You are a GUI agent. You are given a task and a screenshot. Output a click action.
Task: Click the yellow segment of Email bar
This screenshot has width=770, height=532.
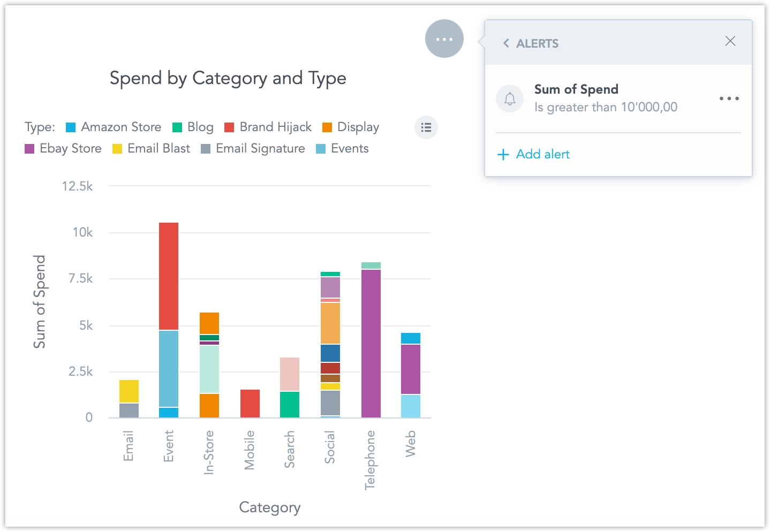(x=129, y=391)
